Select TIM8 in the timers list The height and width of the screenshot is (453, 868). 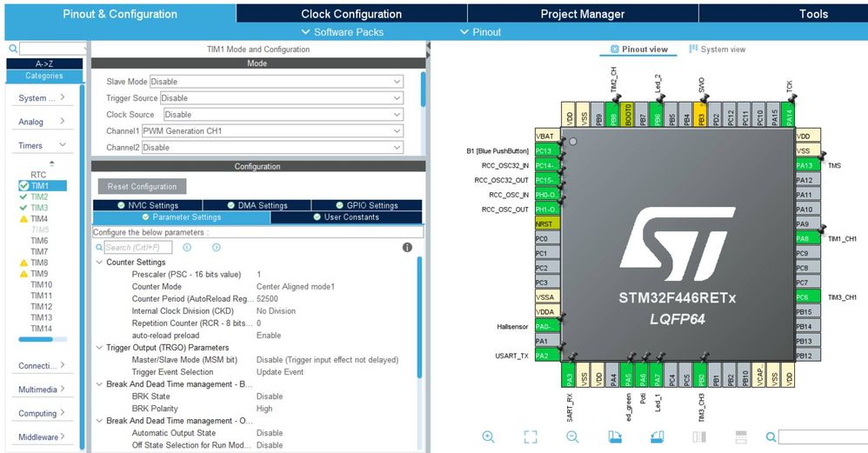click(39, 263)
